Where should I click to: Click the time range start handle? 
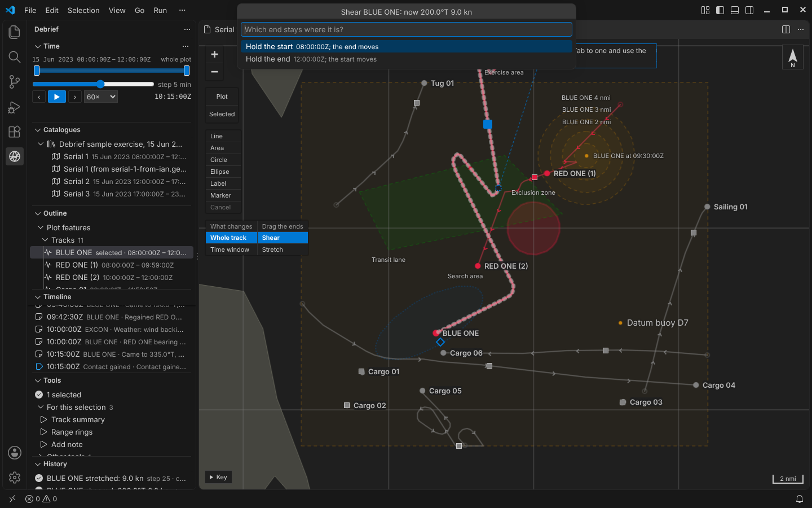37,71
